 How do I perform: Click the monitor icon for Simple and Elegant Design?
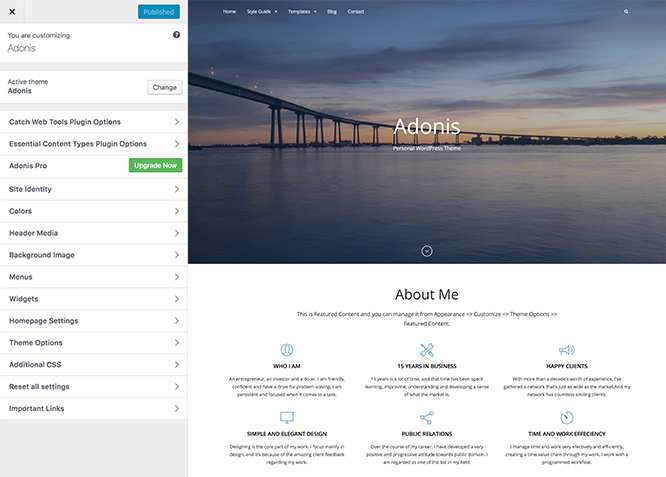coord(287,417)
